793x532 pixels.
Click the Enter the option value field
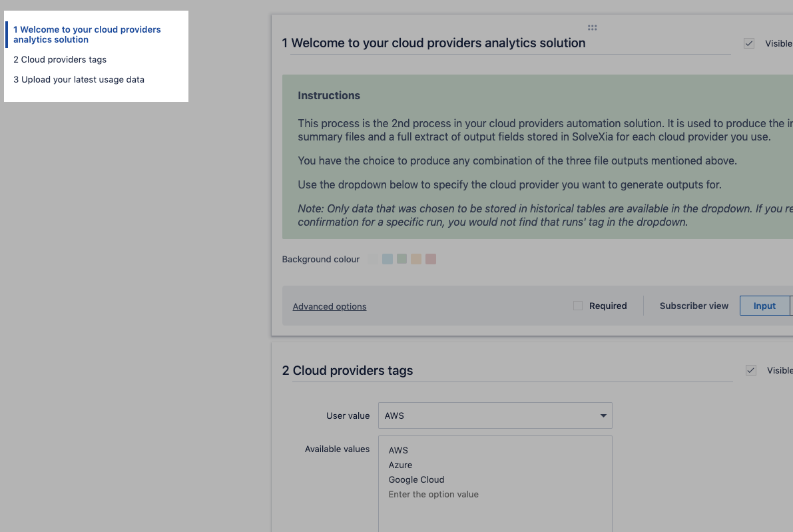click(433, 494)
